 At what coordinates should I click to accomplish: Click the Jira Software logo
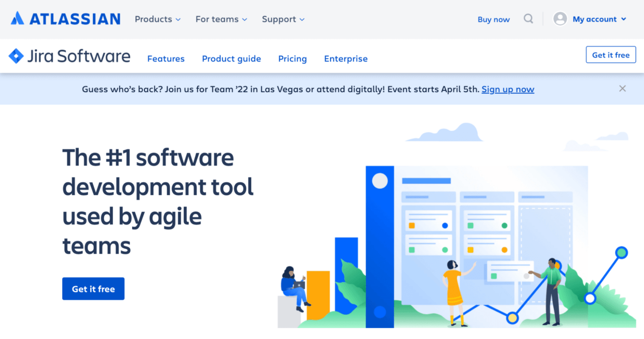tap(69, 56)
